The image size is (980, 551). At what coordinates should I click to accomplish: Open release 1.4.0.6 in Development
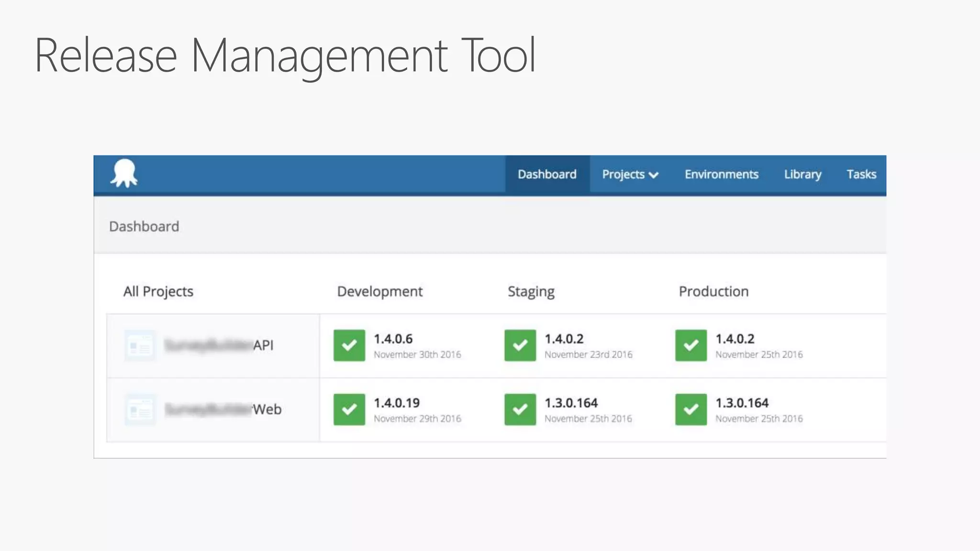pos(393,339)
